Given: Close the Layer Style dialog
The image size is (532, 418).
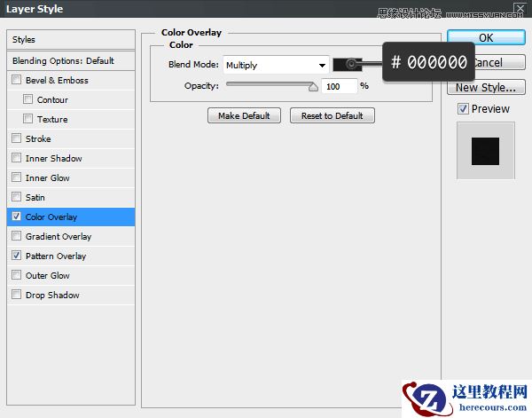Looking at the screenshot, I should (520, 7).
